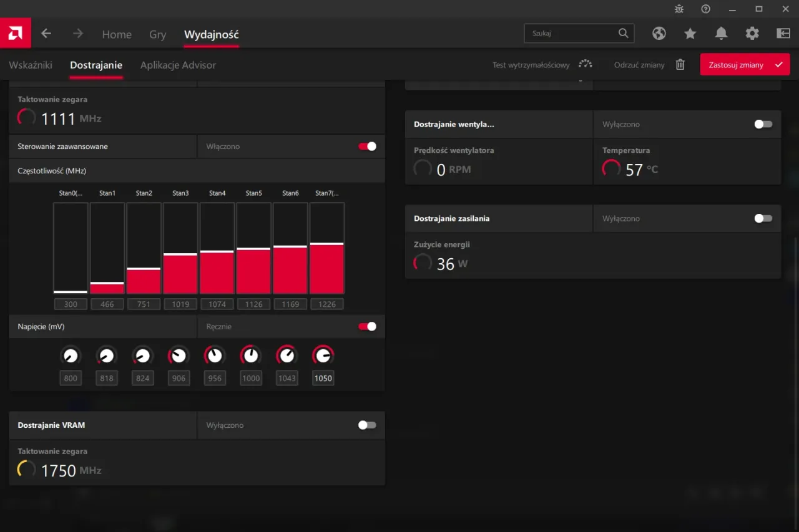Enable Dostrajanie zasilania toggle
Image resolution: width=799 pixels, height=532 pixels.
click(763, 219)
